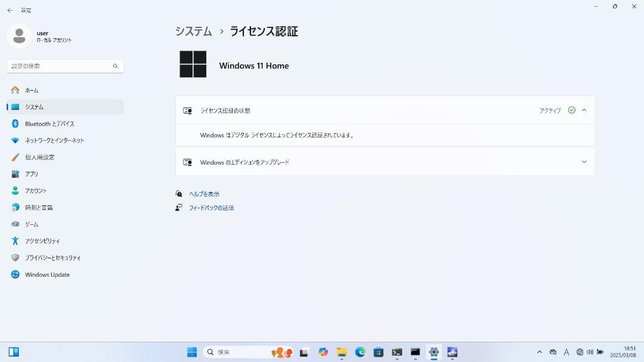Open the volume control in the system tray
Viewport: 644px width, 362px height.
[589, 352]
